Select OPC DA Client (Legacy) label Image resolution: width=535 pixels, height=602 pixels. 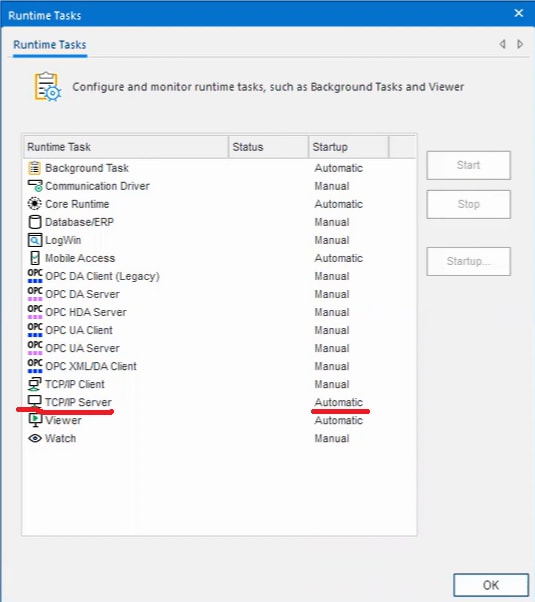tap(102, 276)
